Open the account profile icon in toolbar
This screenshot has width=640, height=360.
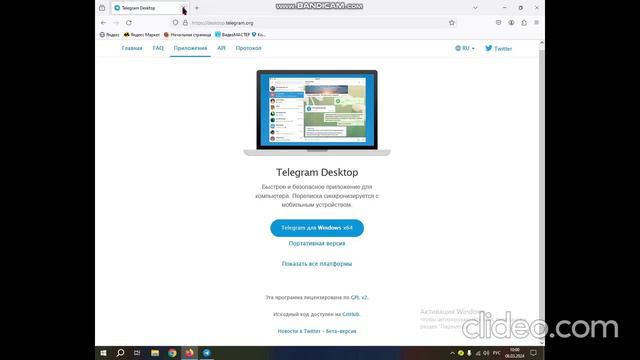(511, 23)
